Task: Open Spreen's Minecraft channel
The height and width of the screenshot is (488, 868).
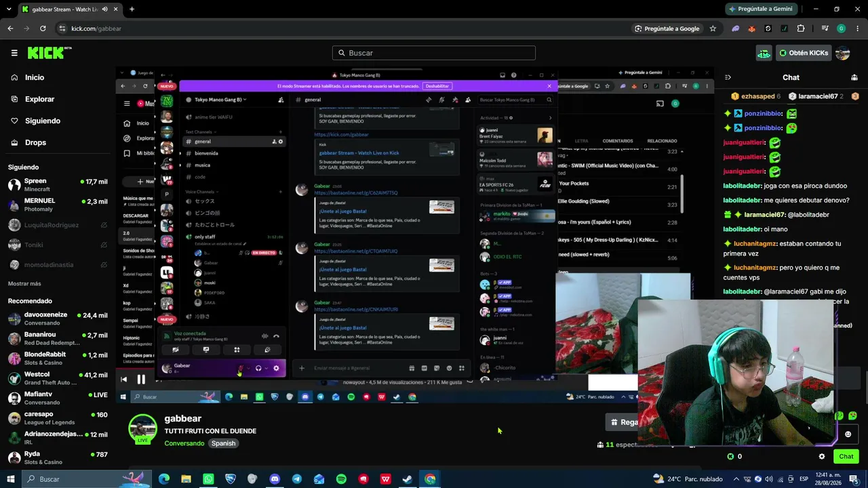Action: click(58, 184)
